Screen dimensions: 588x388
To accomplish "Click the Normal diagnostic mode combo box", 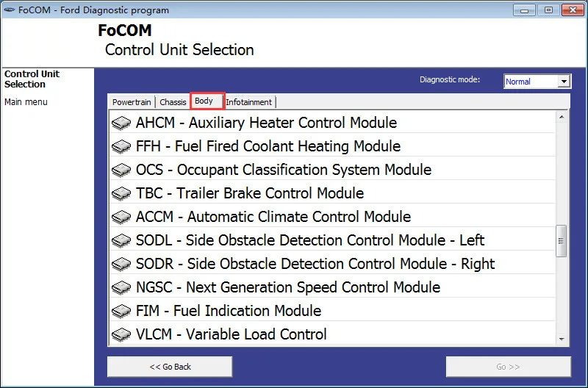I will 537,82.
